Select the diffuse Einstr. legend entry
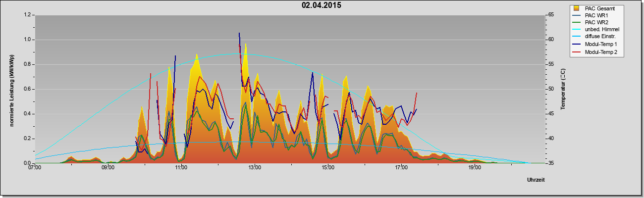This screenshot has height=198, width=644. (x=594, y=37)
